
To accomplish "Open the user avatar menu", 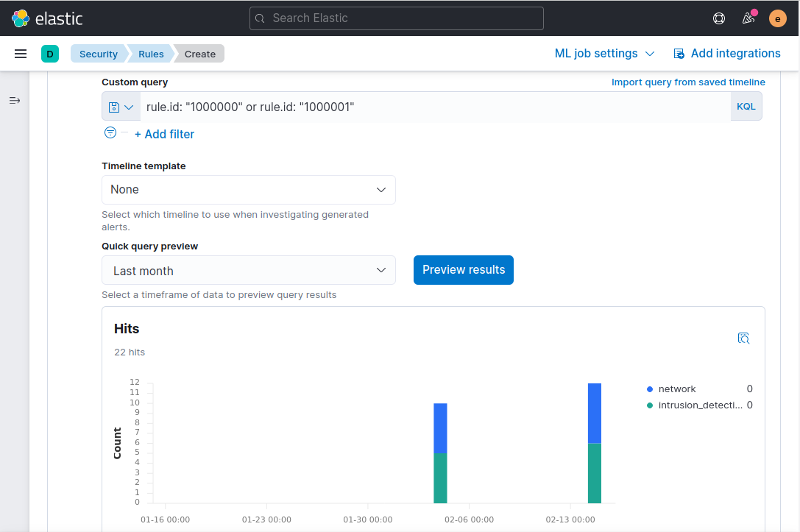I will tap(777, 19).
